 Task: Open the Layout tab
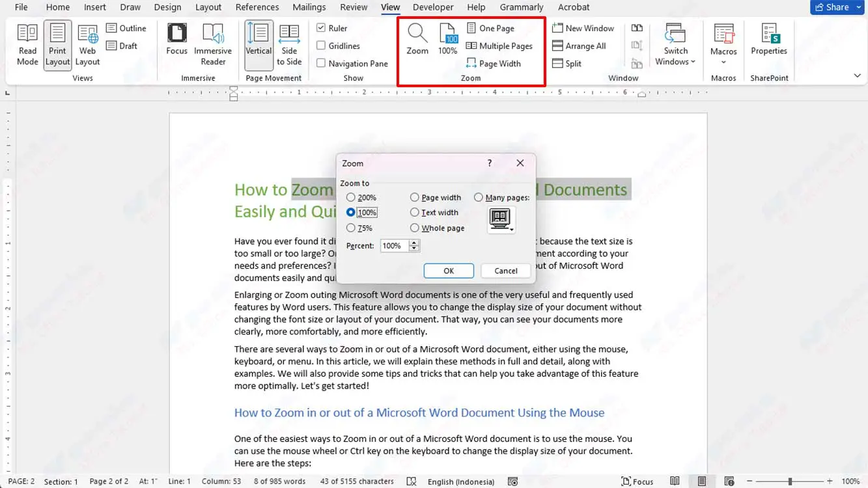click(x=208, y=7)
